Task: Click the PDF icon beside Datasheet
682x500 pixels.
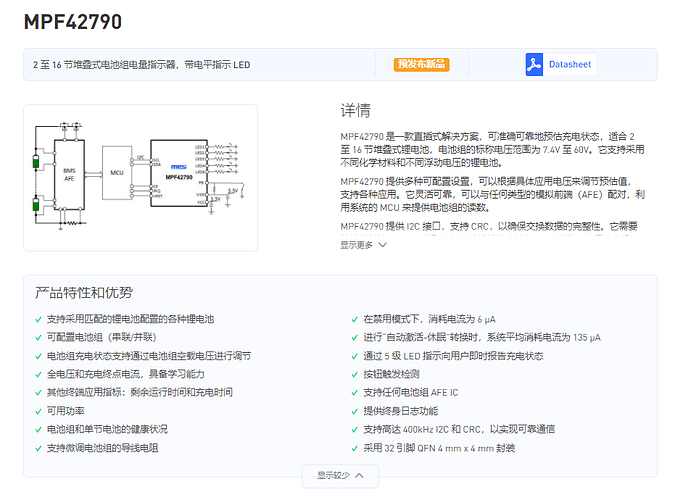Action: (x=533, y=65)
